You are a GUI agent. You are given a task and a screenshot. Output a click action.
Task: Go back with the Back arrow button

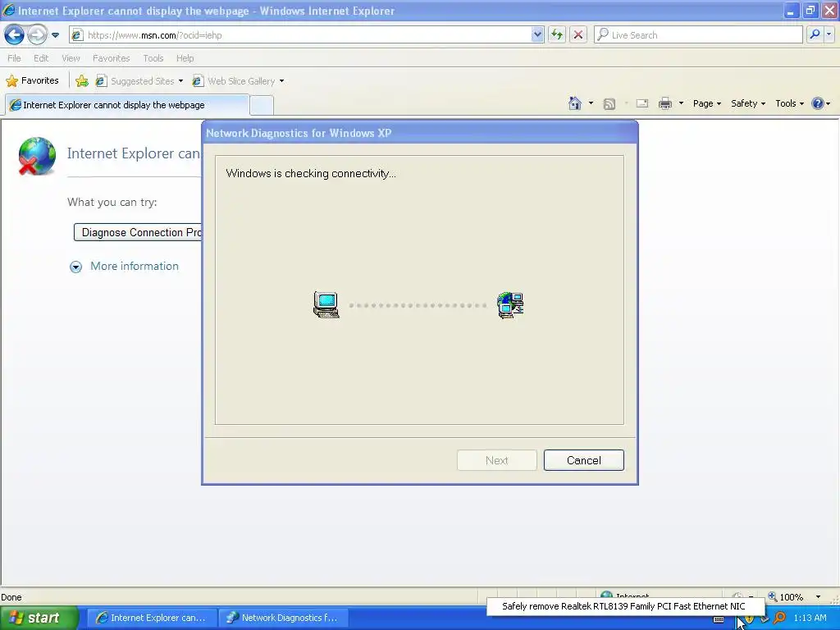[15, 35]
